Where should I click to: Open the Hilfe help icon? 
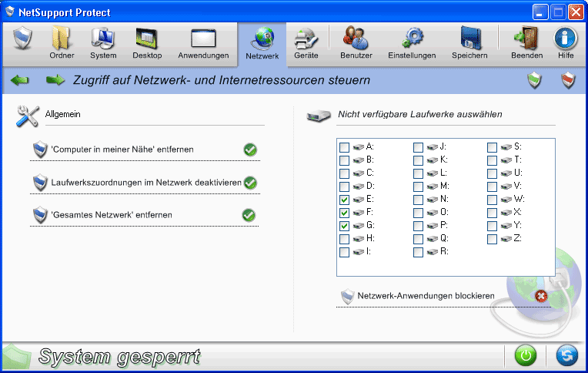[566, 42]
